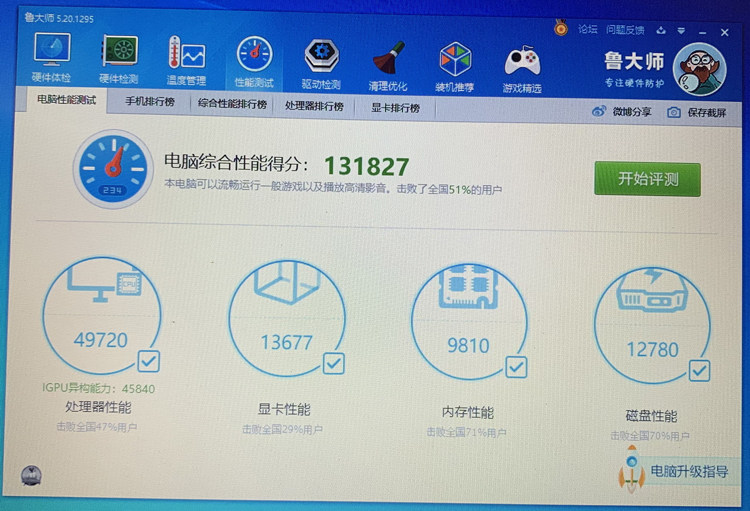Click 保存截屏 save screenshot
The image size is (750, 511).
pos(696,113)
